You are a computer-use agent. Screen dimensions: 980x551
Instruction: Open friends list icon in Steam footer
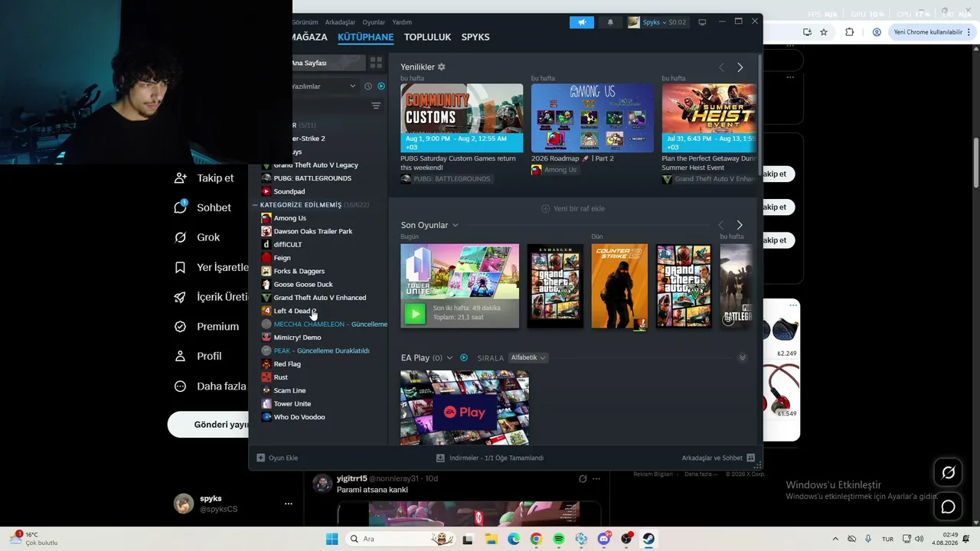(751, 458)
